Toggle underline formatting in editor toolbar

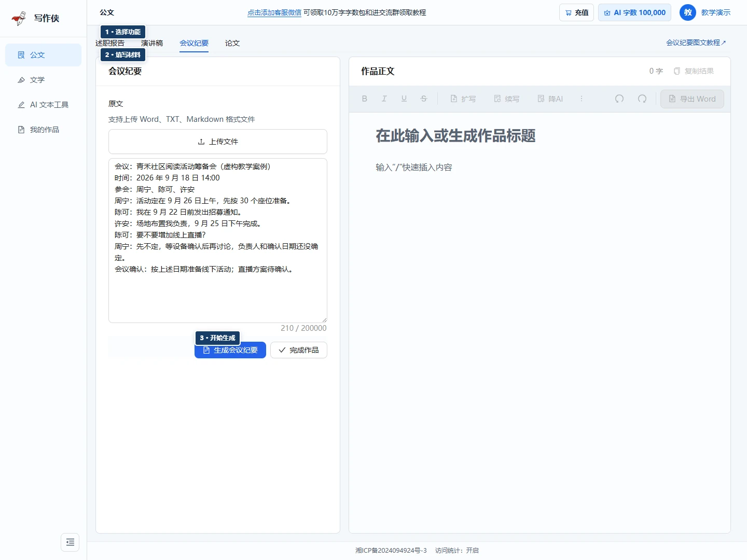coord(404,99)
